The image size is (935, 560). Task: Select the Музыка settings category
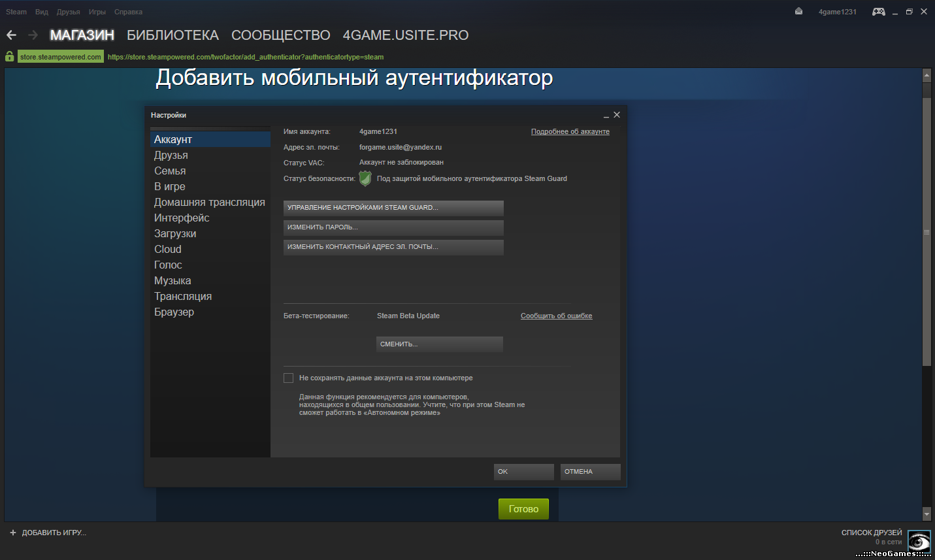210,280
